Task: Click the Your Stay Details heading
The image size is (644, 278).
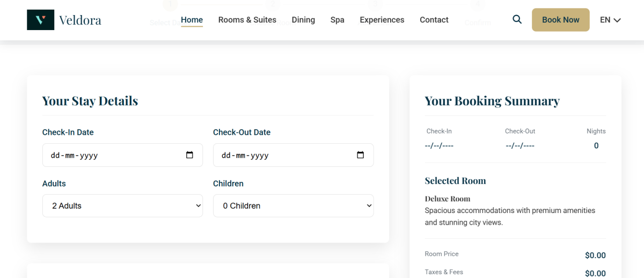Action: [x=90, y=101]
